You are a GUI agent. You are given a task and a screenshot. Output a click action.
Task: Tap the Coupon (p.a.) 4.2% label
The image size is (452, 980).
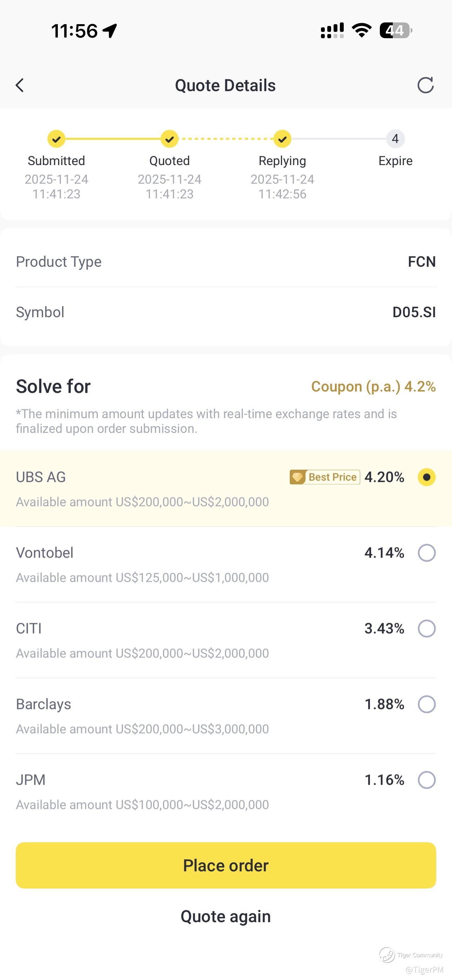coord(374,387)
